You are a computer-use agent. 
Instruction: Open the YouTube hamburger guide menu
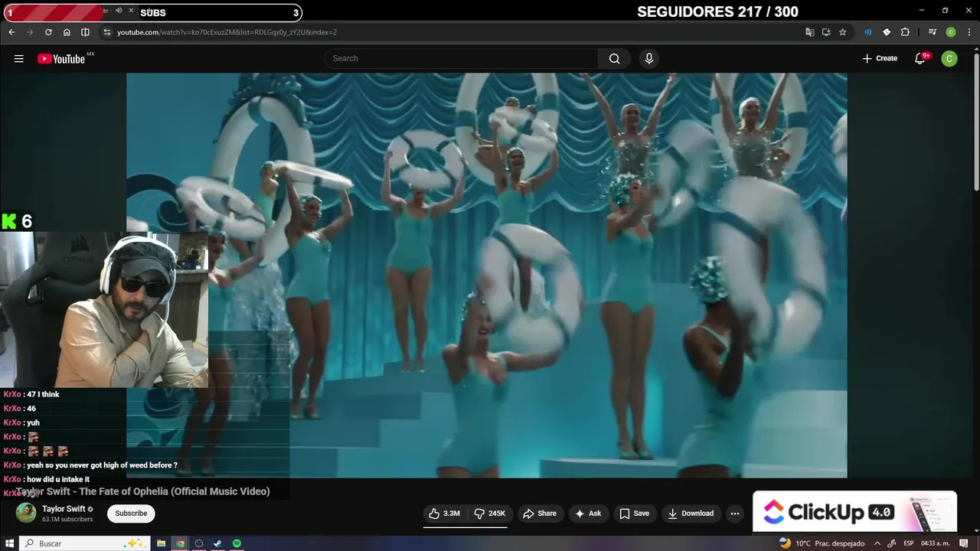19,59
